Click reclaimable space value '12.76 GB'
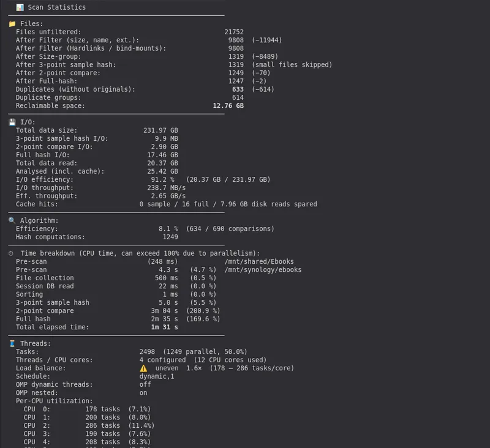The height and width of the screenshot is (448, 490). click(228, 106)
